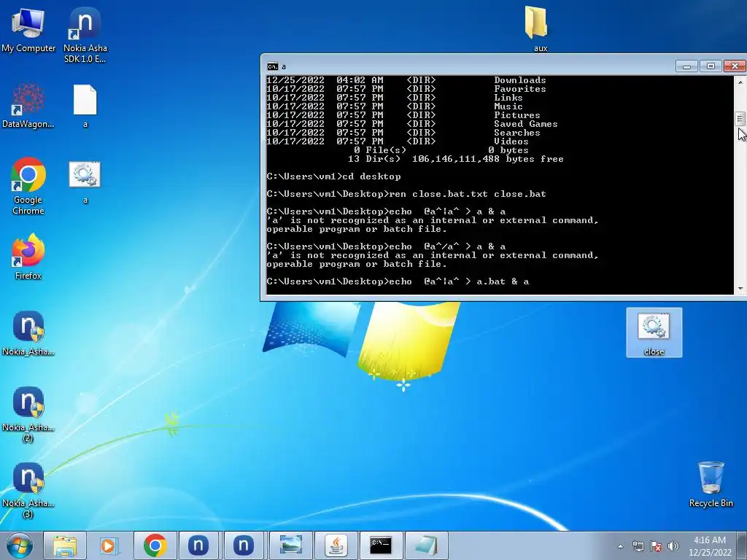Minimize the command prompt window
This screenshot has width=747, height=560.
point(686,66)
